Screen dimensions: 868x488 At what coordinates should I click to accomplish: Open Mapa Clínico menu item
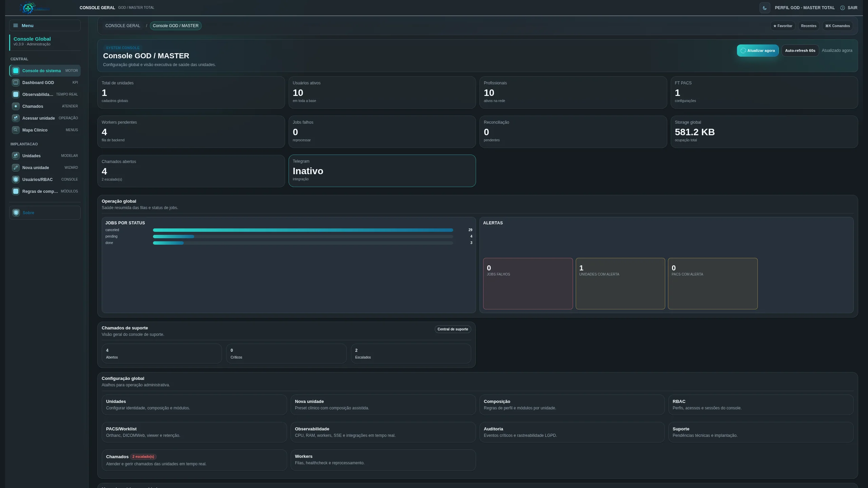pos(45,130)
